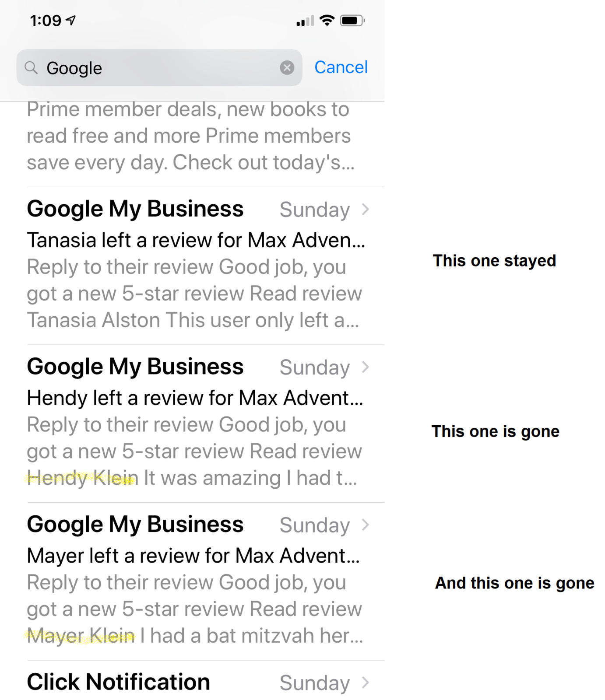Tap Cancel to exit search
This screenshot has width=605, height=700.
pos(341,67)
